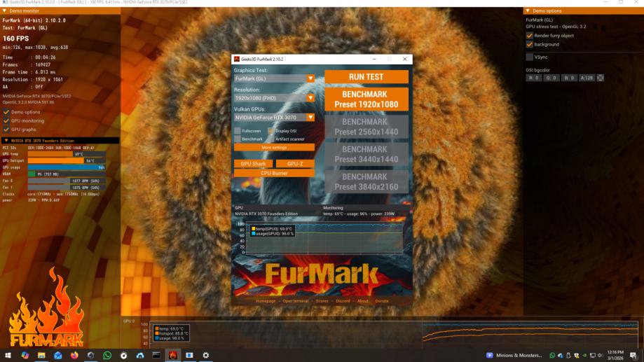Click WhatsApp icon in the system tray
This screenshot has width=644, height=362.
click(552, 356)
